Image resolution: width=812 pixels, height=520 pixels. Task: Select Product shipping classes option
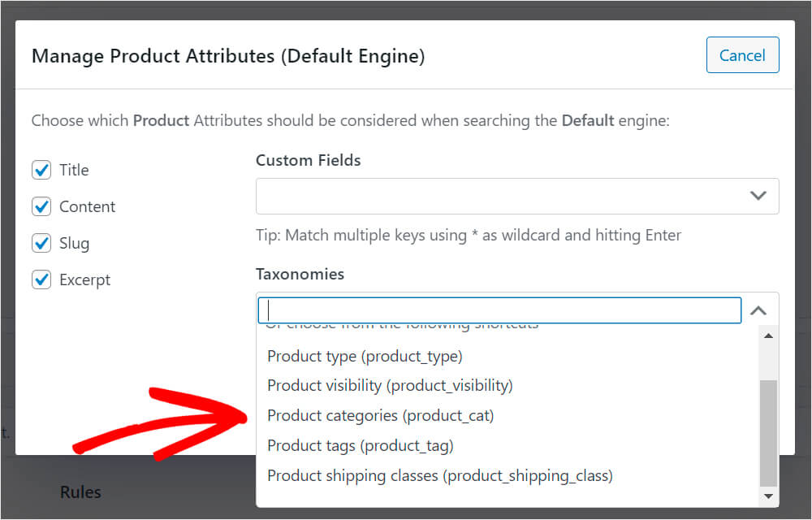click(440, 475)
